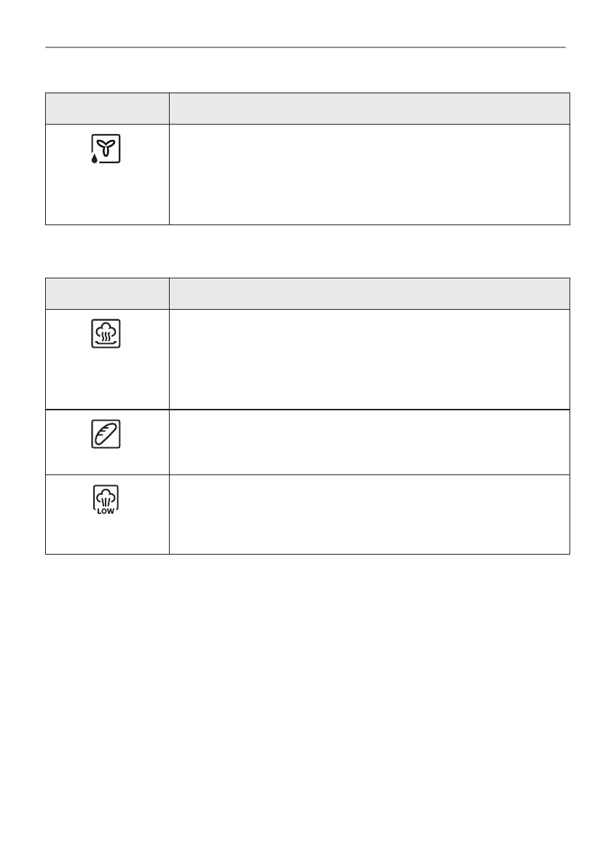
Task: Select empty cell beside steam cloud heat icon
Action: click(368, 359)
